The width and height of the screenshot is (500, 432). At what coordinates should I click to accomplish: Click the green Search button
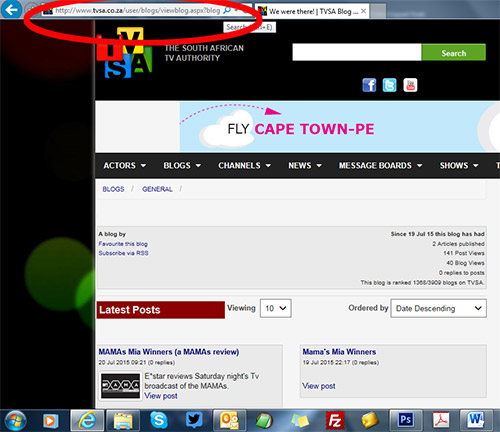[454, 52]
